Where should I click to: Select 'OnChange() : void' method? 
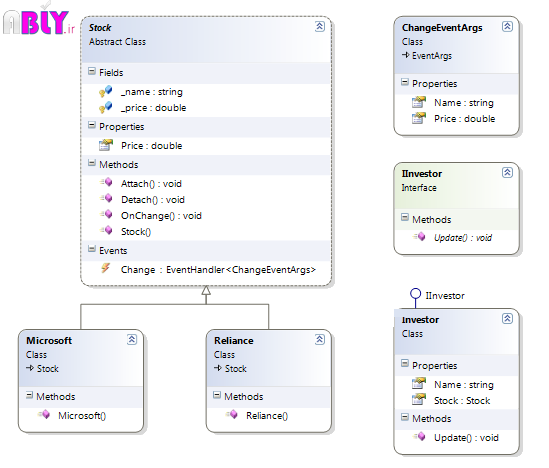161,216
